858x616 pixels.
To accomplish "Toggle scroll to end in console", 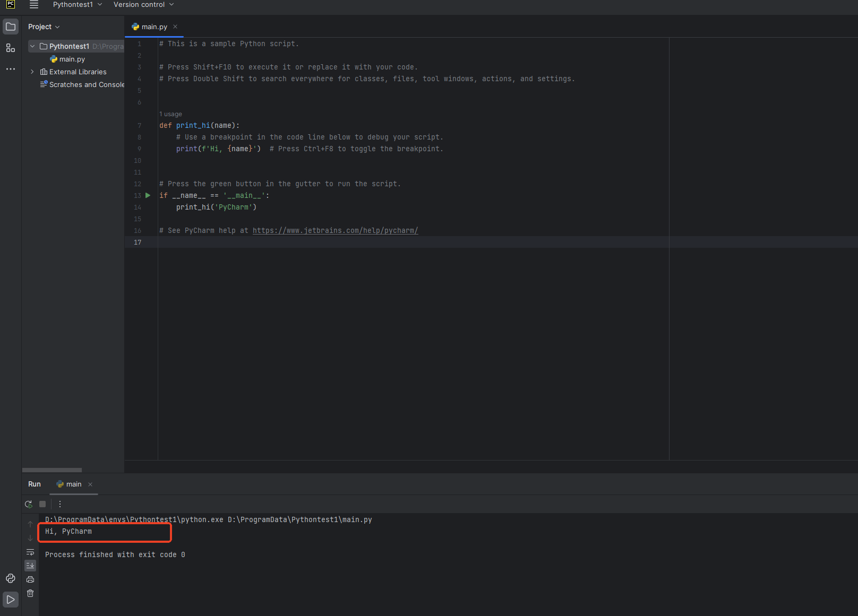I will [x=30, y=565].
